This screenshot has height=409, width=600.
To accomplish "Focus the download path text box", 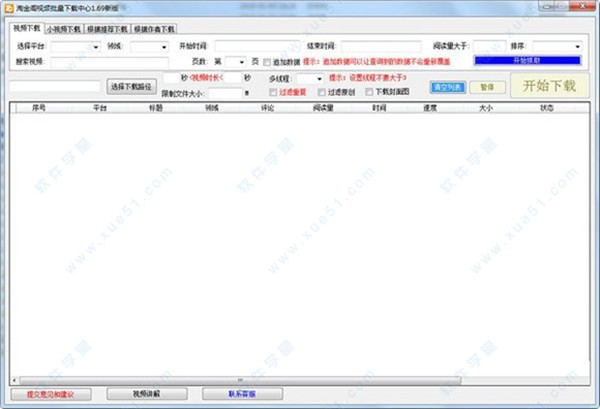I will pyautogui.click(x=55, y=86).
